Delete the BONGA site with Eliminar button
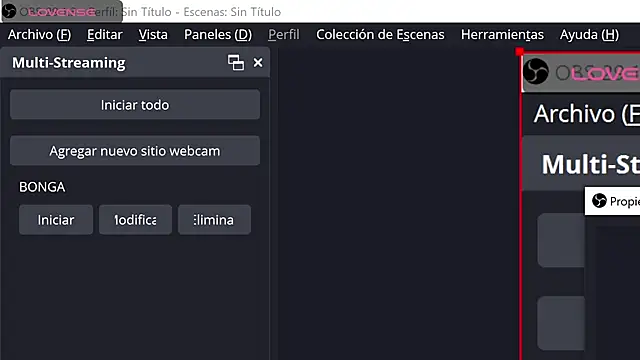The width and height of the screenshot is (640, 360). click(214, 220)
